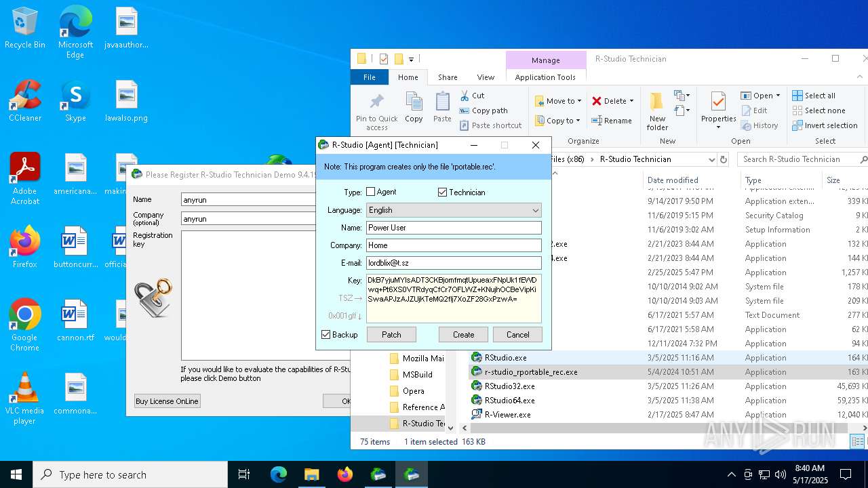The image size is (868, 488).
Task: Click Buy License OnLine button
Action: (167, 401)
